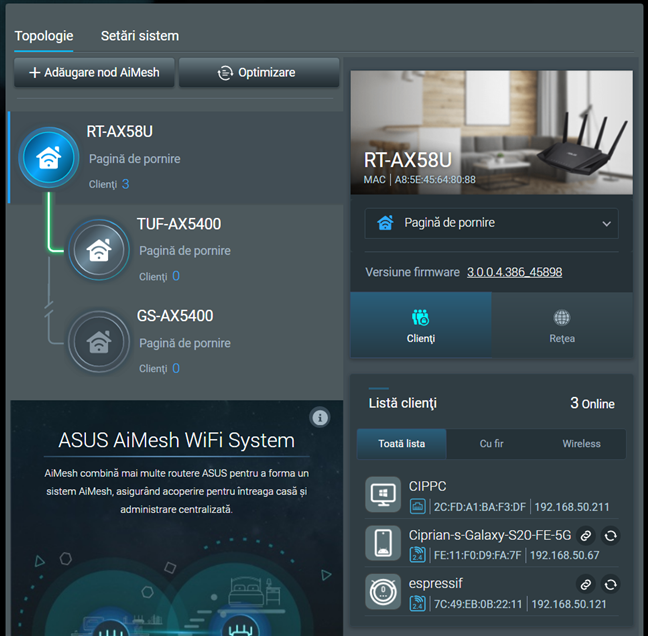Click the Ciprian-s-Galaxy-S20-FE-5G phone icon
Image resolution: width=648 pixels, height=636 pixels.
point(383,543)
